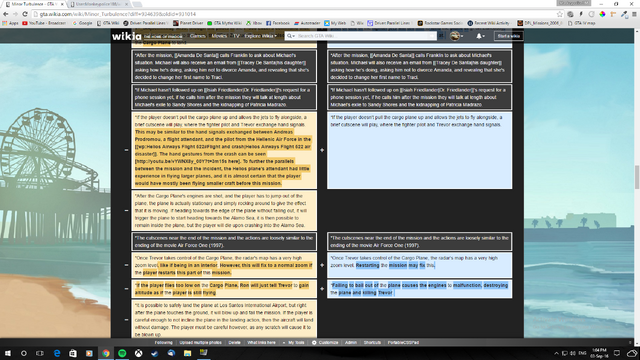
Task: Open the Games hub in Wikia header
Action: 197,36
